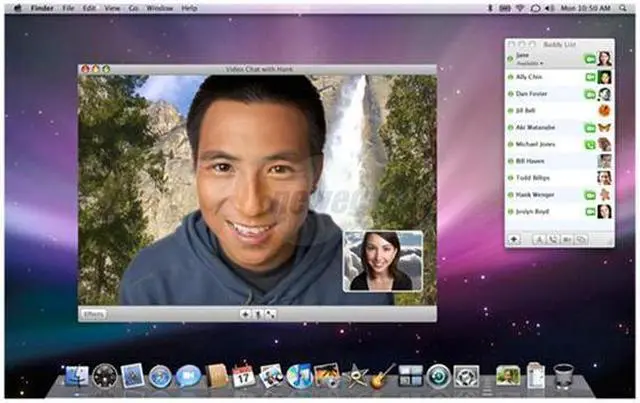Viewport: 640px width, 403px height.
Task: Click the video camera icon for Dan Foster
Action: (590, 94)
